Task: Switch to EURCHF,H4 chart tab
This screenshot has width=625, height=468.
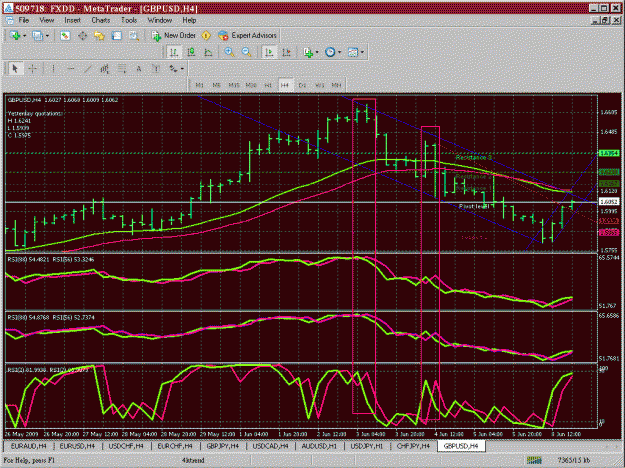Action: coord(175,446)
